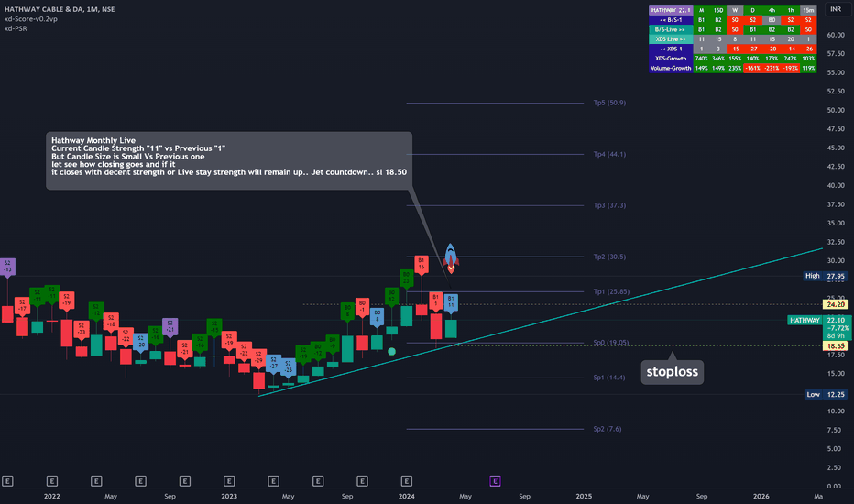The height and width of the screenshot is (504, 854).
Task: Click the '242%' XDS-Growth cell
Action: [x=790, y=59]
